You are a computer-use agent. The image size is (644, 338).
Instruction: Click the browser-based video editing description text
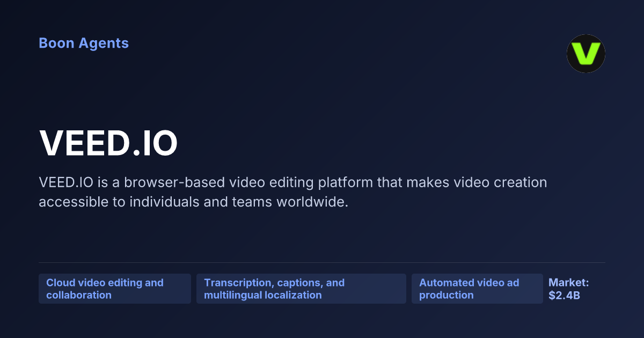[293, 192]
